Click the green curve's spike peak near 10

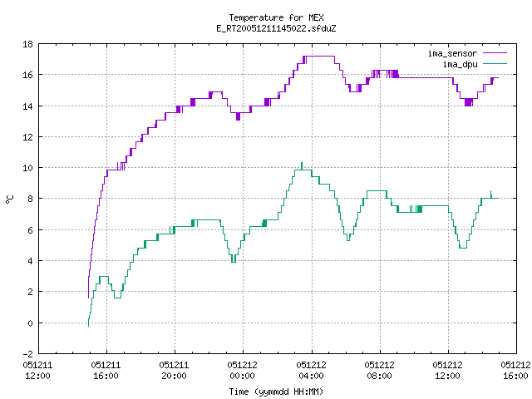click(302, 165)
